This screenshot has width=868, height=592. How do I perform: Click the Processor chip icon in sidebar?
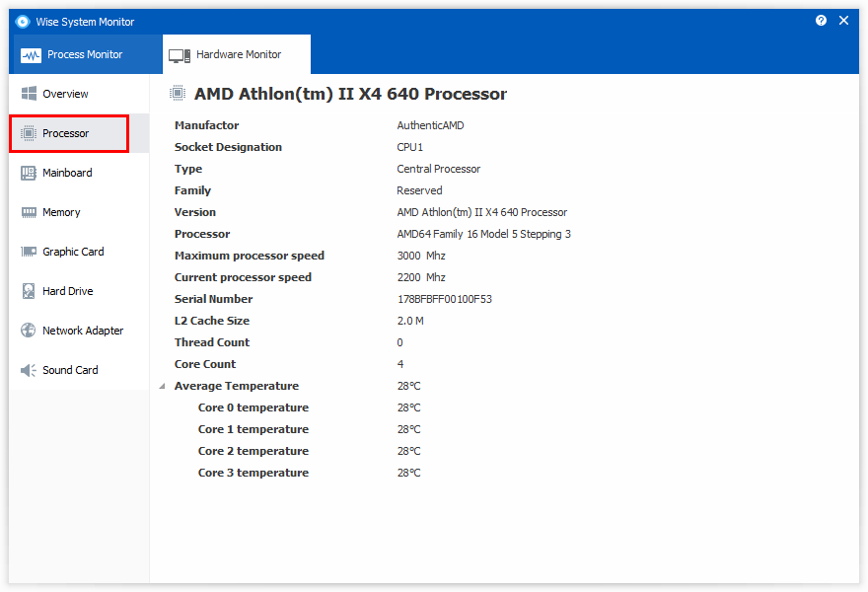click(29, 133)
